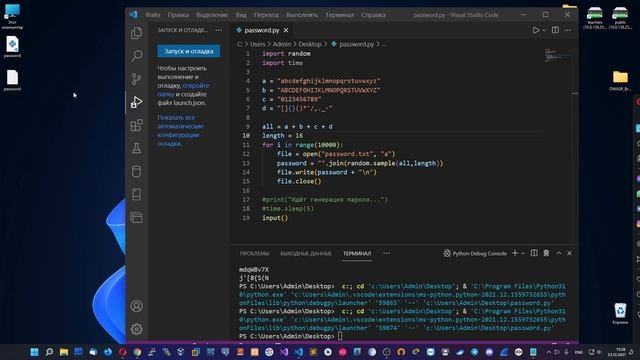Select the Run and Debug activity icon
The height and width of the screenshot is (360, 640).
[x=137, y=102]
